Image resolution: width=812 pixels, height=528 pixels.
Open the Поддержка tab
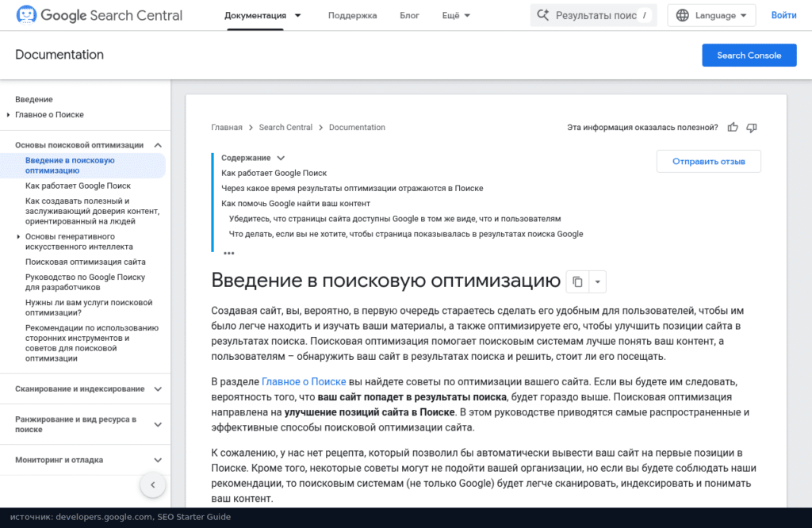[x=352, y=16]
